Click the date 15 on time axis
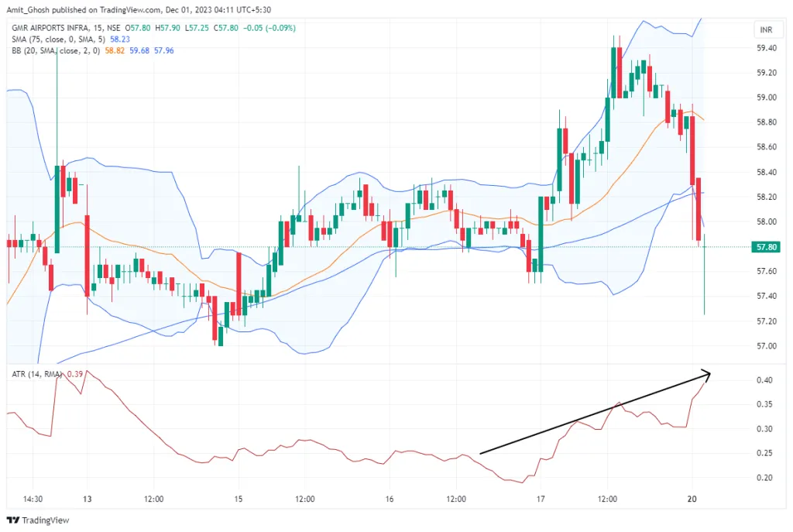This screenshot has height=532, width=793. (x=239, y=499)
